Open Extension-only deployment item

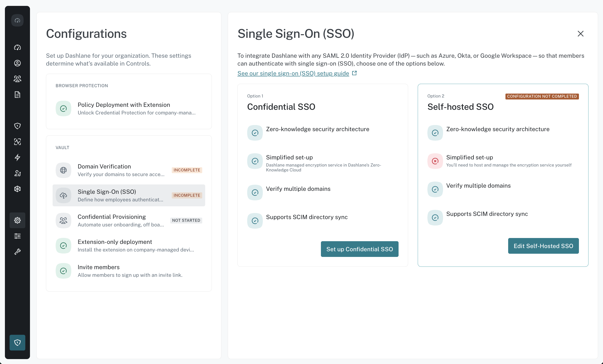coord(129,246)
